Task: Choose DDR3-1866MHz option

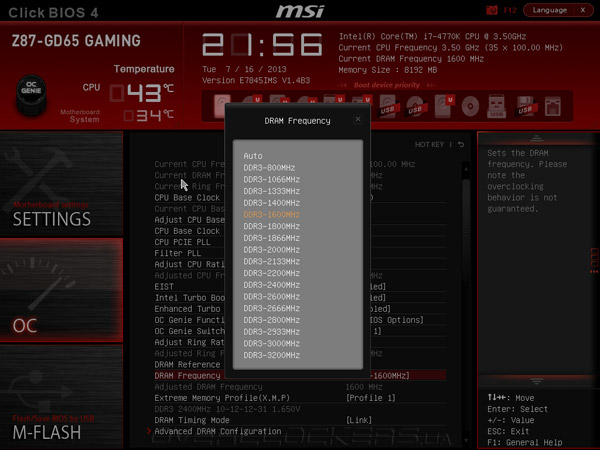Action: pos(271,238)
